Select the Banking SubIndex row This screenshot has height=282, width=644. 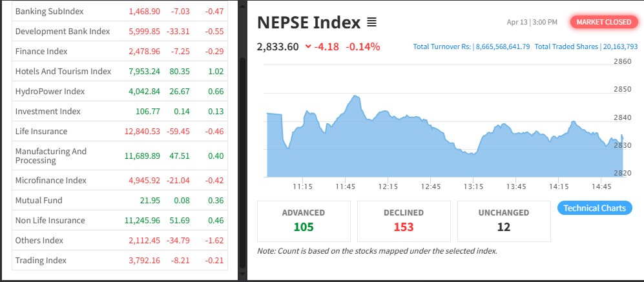click(49, 12)
